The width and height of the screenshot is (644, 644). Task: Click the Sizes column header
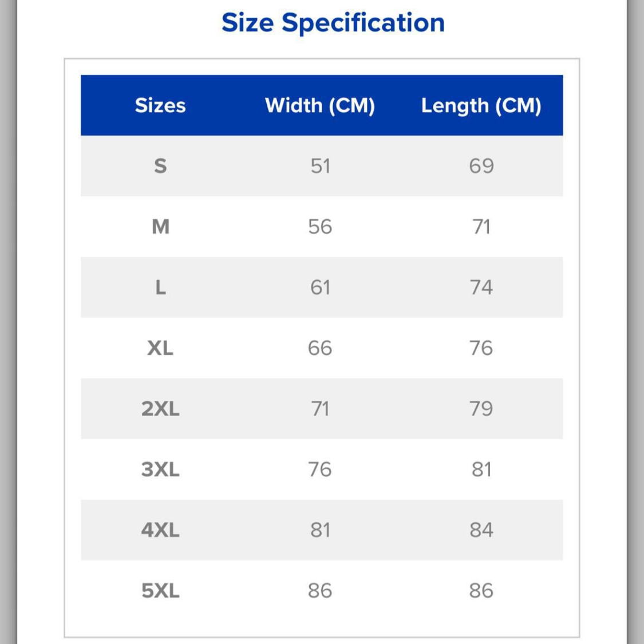click(x=160, y=105)
